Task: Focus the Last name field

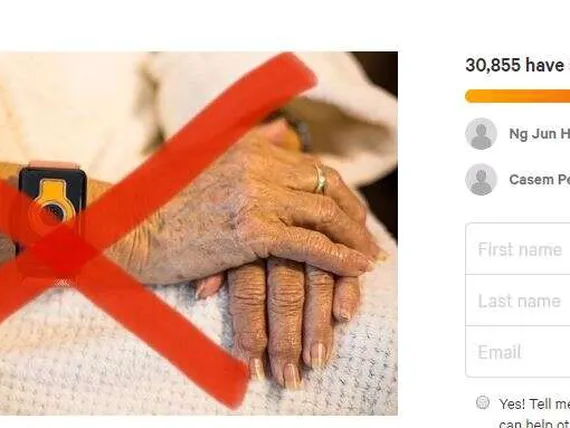Action: pyautogui.click(x=518, y=300)
